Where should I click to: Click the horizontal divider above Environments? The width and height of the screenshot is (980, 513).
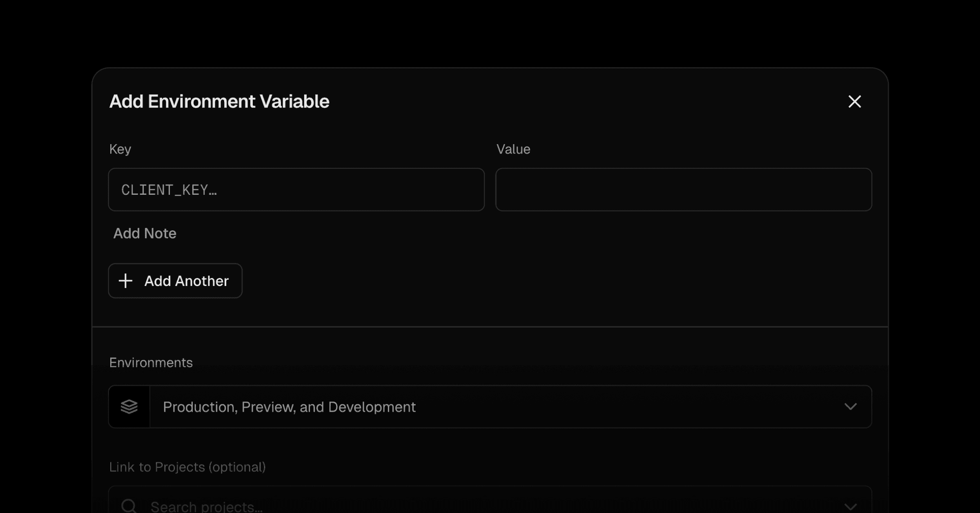coord(490,327)
